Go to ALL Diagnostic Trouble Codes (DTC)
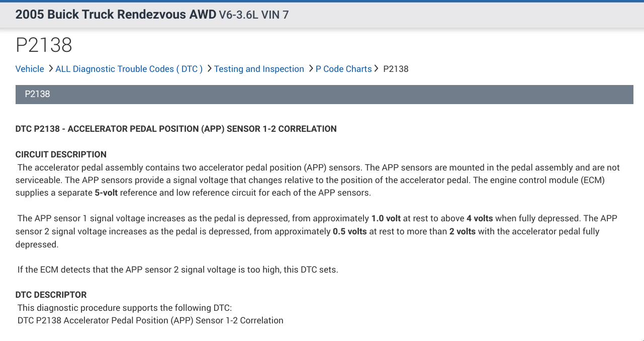The height and width of the screenshot is (341, 644). 129,69
